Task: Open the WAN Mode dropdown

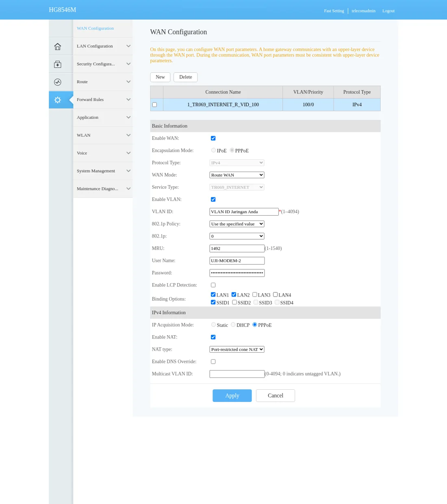Action: point(237,175)
